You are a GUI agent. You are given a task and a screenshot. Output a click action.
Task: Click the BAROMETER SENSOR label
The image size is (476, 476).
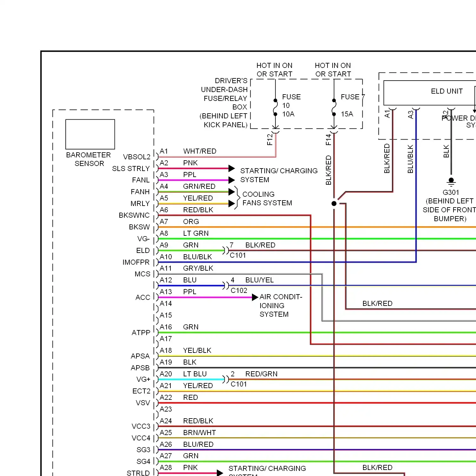point(89,159)
